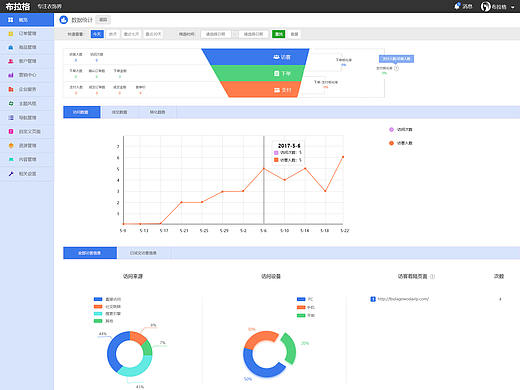Click the user avatar icon in header
Viewport: 520px width, 390px height.
pos(485,6)
